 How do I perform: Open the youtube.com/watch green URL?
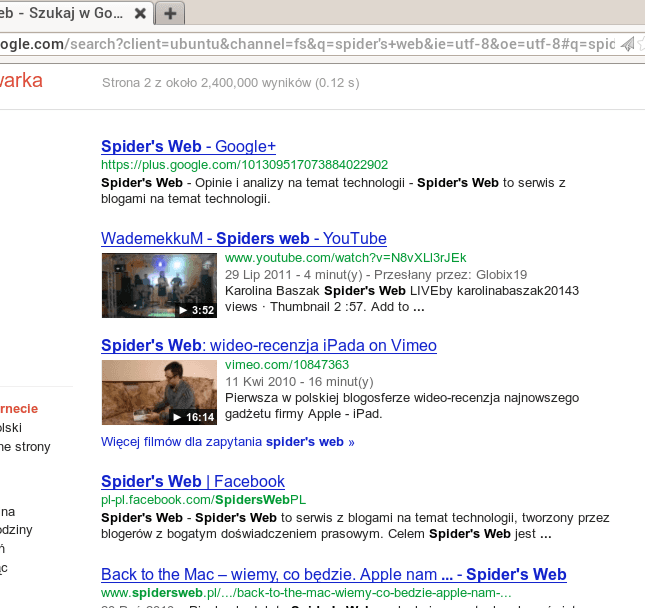[346, 258]
